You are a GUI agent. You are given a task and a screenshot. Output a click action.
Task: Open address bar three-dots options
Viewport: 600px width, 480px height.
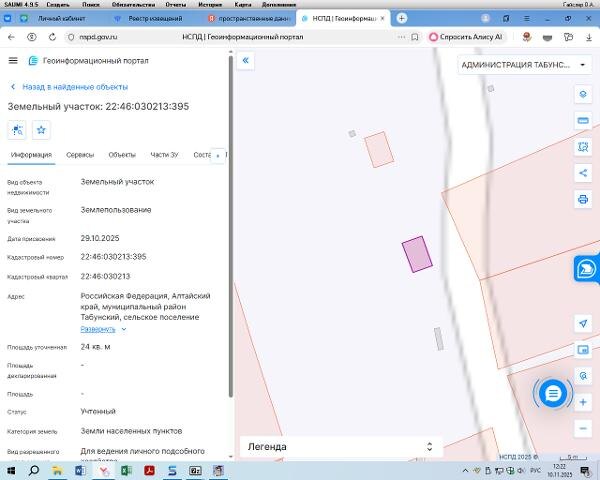401,37
